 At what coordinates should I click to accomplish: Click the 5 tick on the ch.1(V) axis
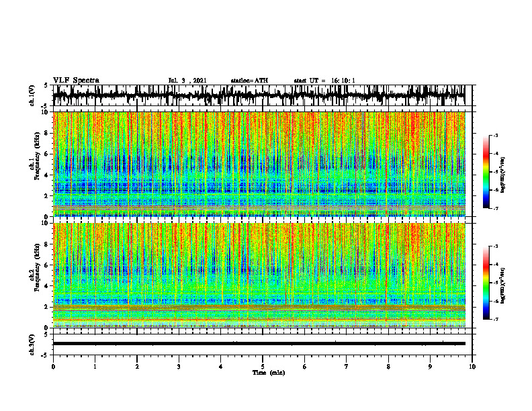46,85
